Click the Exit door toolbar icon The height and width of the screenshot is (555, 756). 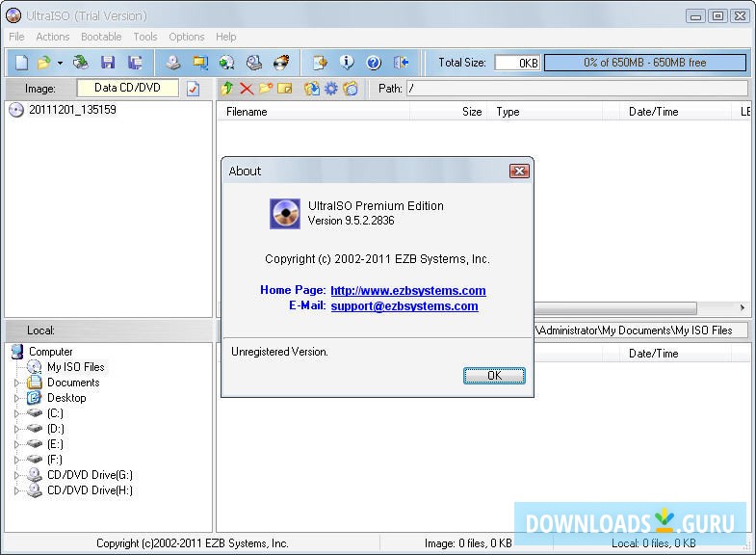pyautogui.click(x=402, y=63)
